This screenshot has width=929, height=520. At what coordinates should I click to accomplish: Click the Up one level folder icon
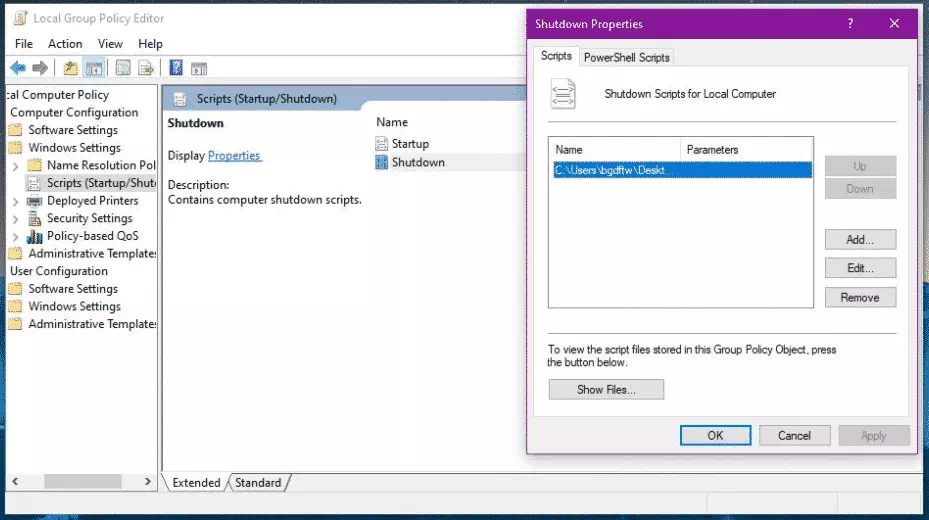[71, 68]
